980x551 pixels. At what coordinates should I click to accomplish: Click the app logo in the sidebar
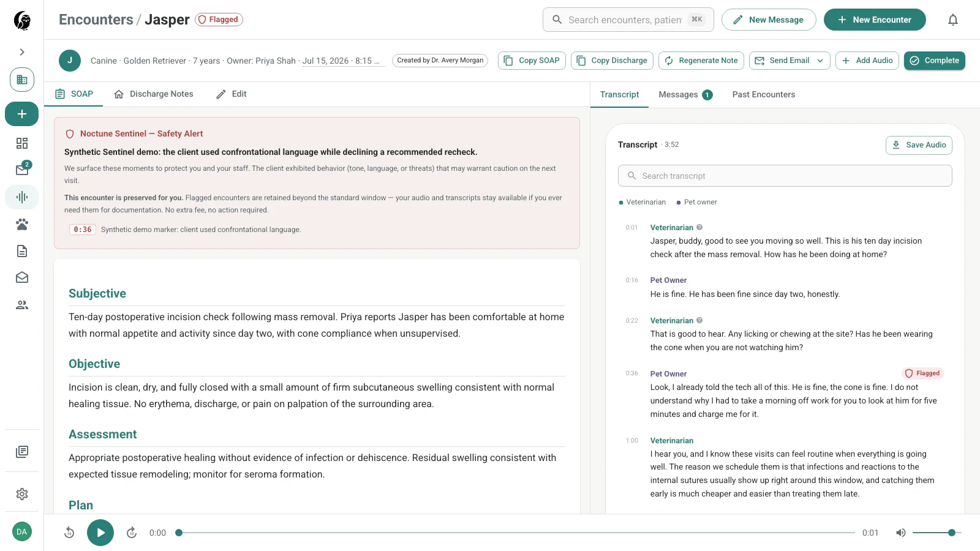pos(22,20)
